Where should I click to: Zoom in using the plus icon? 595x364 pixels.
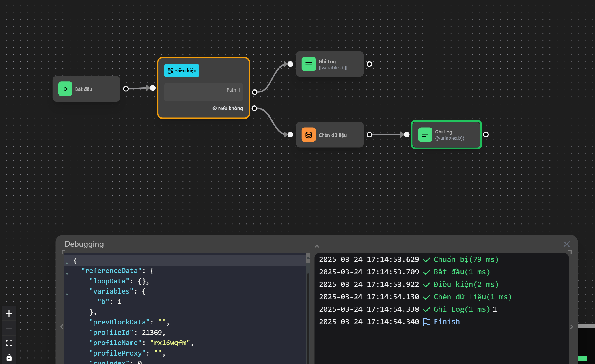point(9,313)
